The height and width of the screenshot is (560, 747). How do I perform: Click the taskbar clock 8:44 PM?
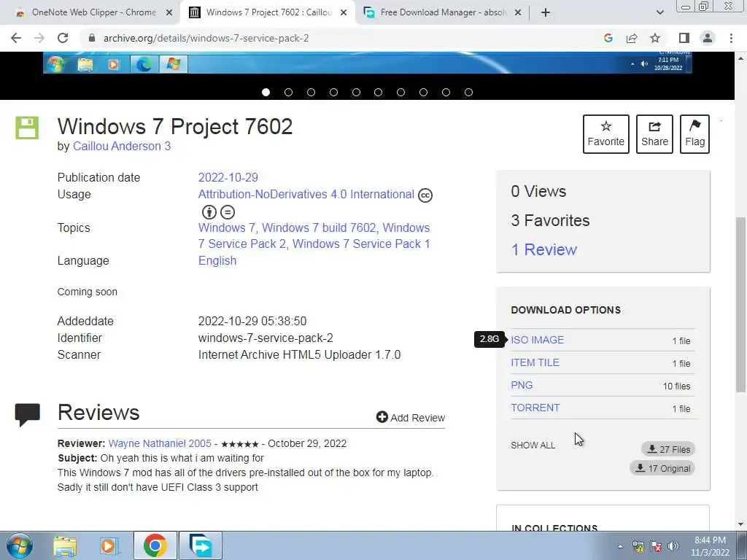(x=710, y=546)
